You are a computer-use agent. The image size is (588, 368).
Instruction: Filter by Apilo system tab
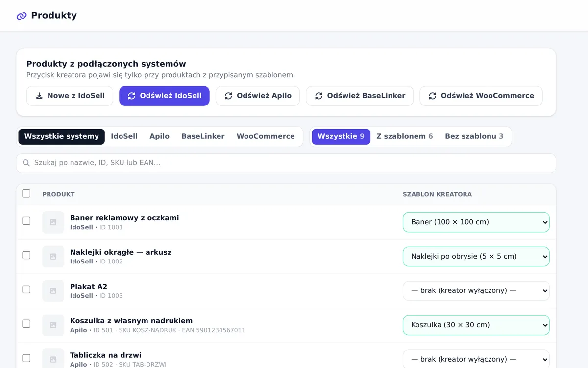160,137
